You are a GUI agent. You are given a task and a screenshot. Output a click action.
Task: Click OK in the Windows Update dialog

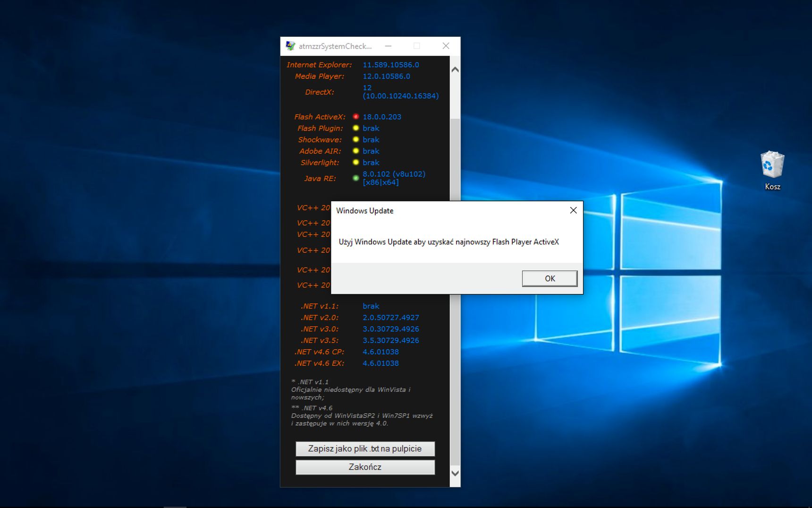click(x=550, y=278)
